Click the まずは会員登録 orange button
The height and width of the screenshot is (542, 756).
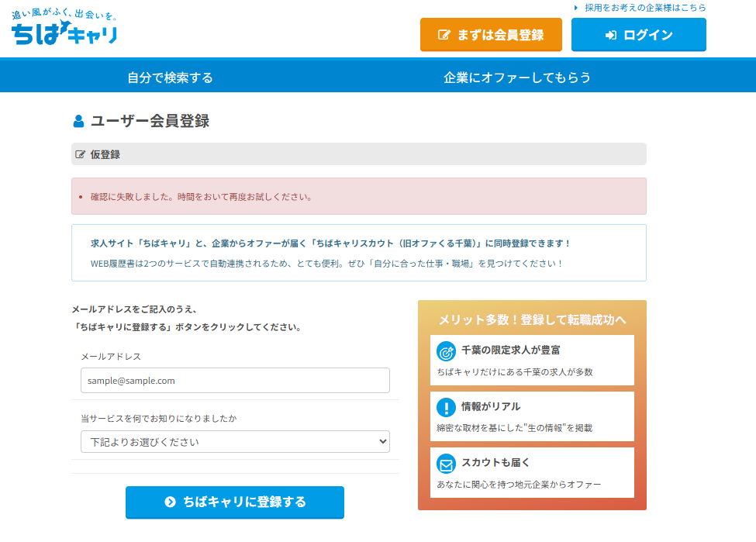(x=491, y=35)
